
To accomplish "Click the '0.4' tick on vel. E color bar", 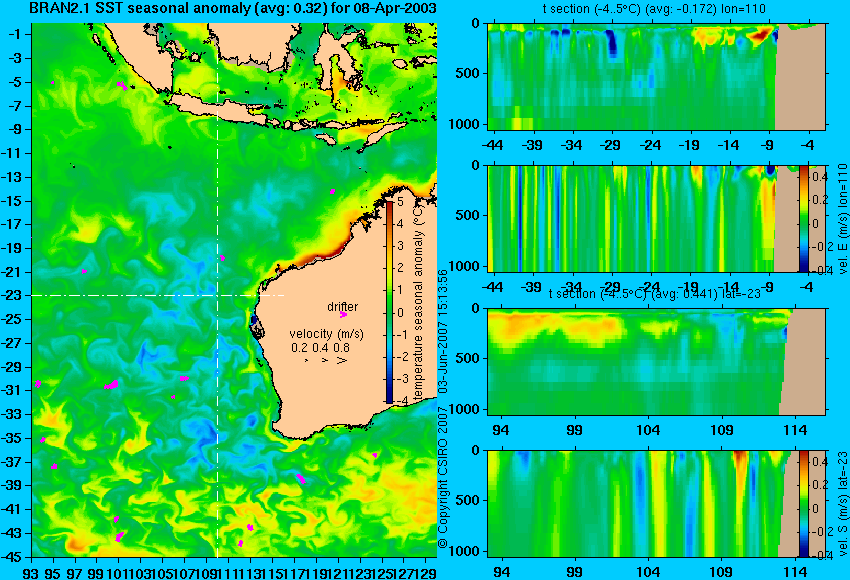I will (x=820, y=177).
